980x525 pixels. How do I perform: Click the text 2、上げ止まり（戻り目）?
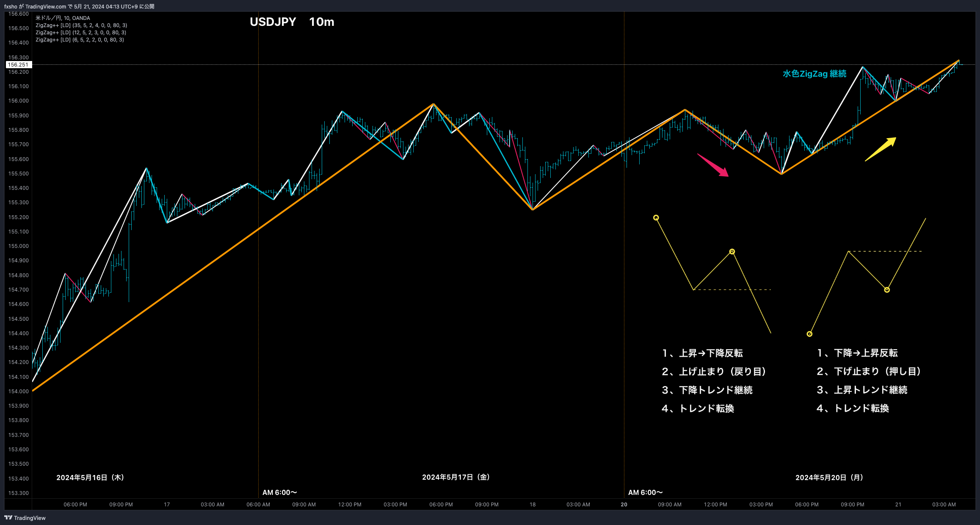tap(714, 372)
